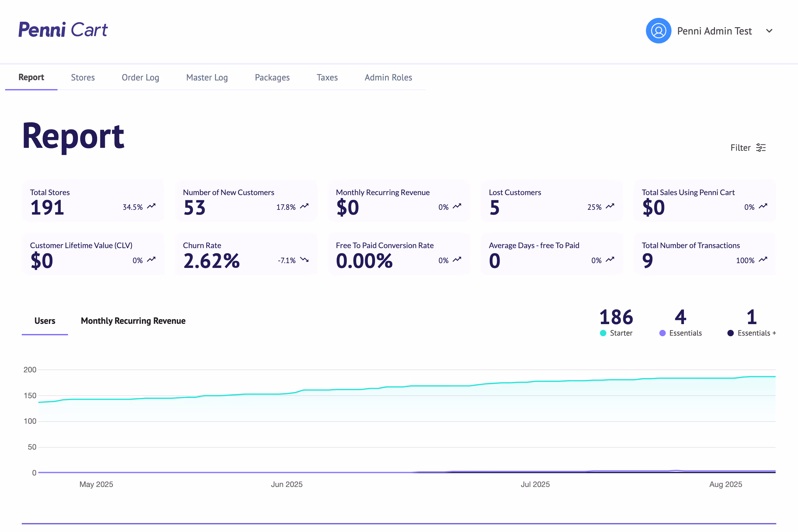This screenshot has height=532, width=798.
Task: Click the blue user avatar icon
Action: coord(658,31)
